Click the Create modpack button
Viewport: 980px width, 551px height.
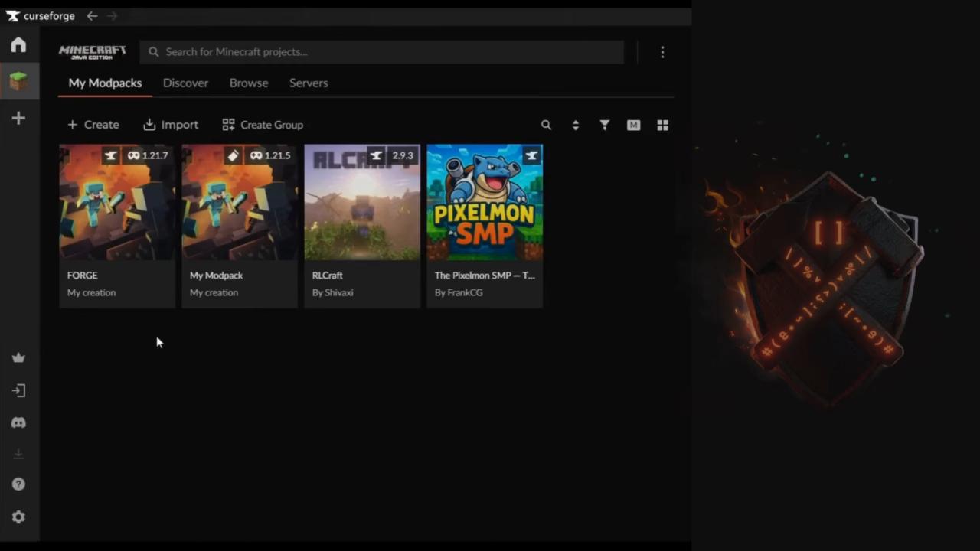[x=93, y=125]
